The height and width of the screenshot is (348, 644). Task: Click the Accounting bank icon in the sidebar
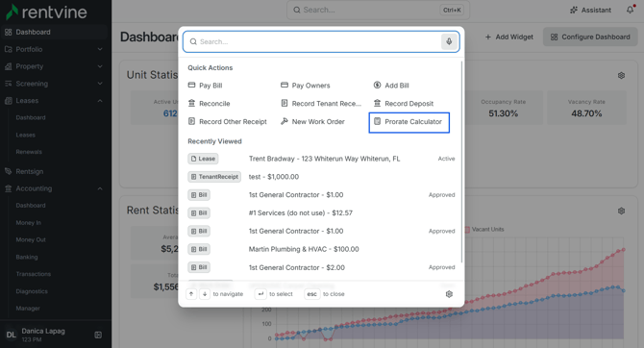pyautogui.click(x=9, y=188)
